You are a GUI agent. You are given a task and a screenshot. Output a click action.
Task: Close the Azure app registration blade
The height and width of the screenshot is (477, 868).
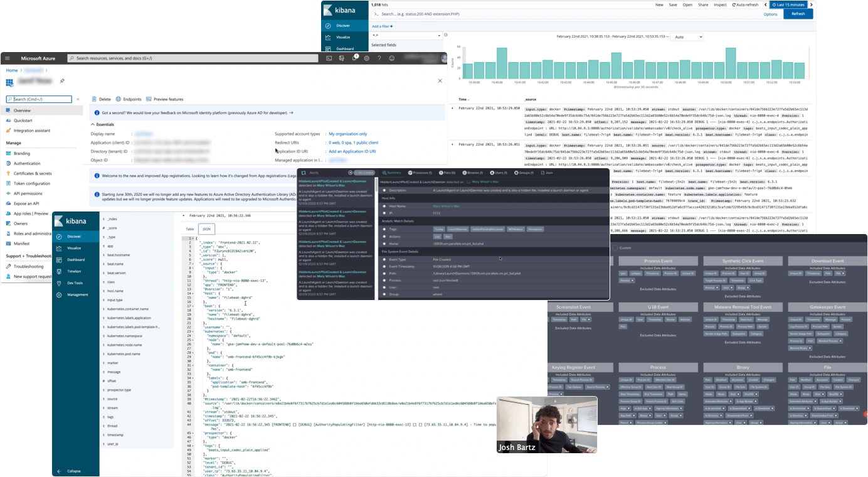click(x=440, y=80)
